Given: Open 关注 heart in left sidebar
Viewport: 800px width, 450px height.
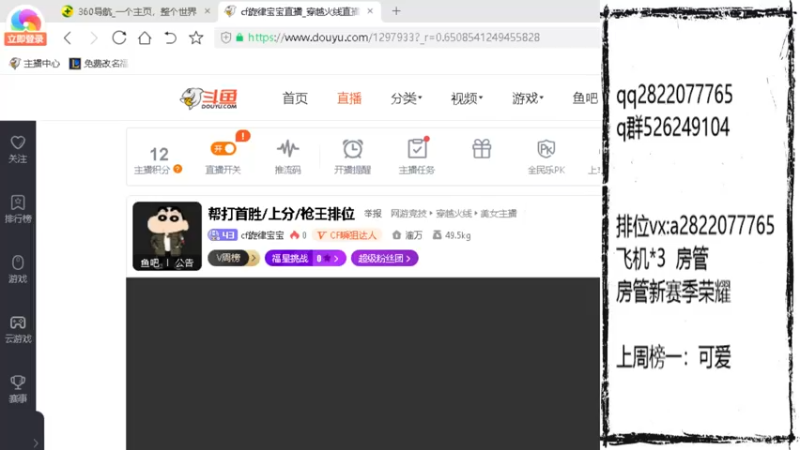Looking at the screenshot, I should [x=18, y=149].
